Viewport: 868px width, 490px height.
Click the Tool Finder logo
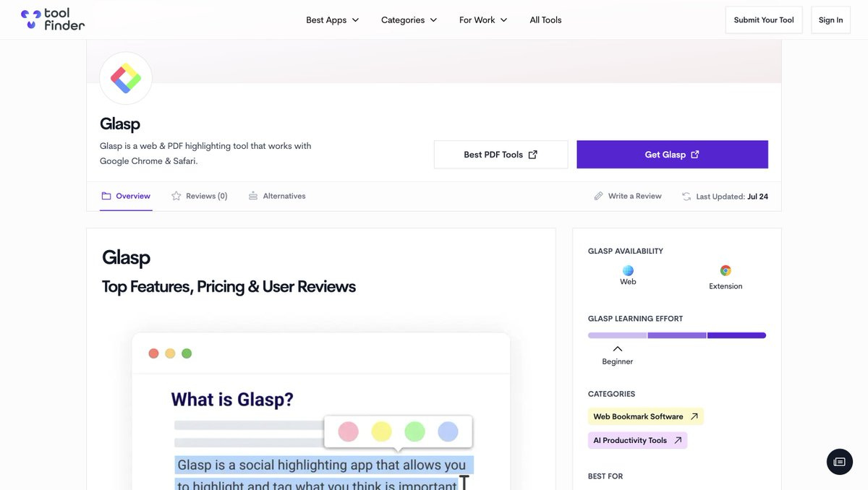coord(53,20)
